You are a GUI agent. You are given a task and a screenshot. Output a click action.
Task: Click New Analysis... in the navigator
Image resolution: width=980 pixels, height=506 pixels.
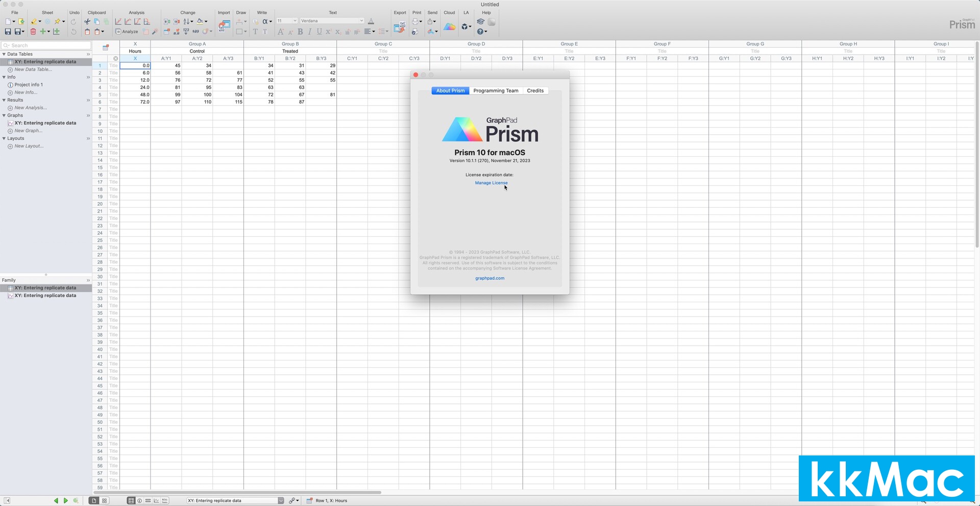(x=30, y=108)
